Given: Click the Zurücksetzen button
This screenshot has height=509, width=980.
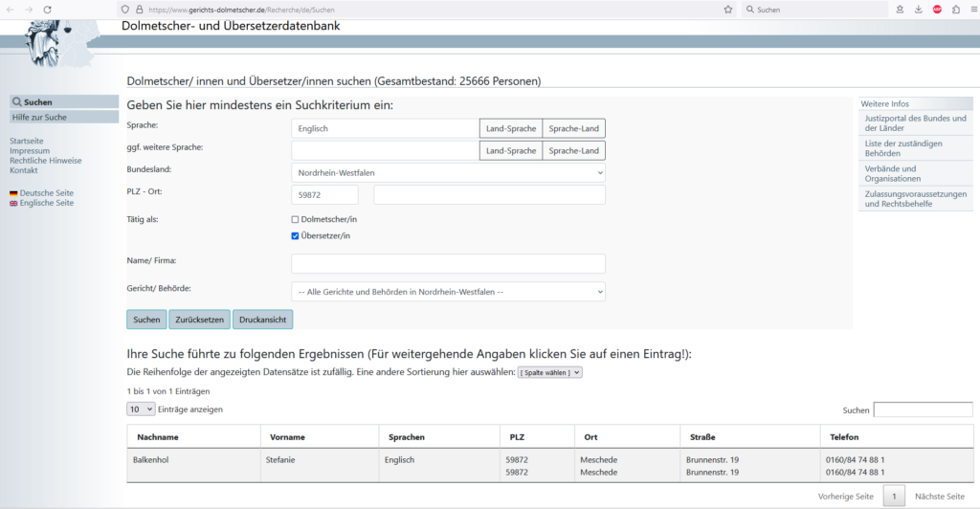Looking at the screenshot, I should click(199, 320).
